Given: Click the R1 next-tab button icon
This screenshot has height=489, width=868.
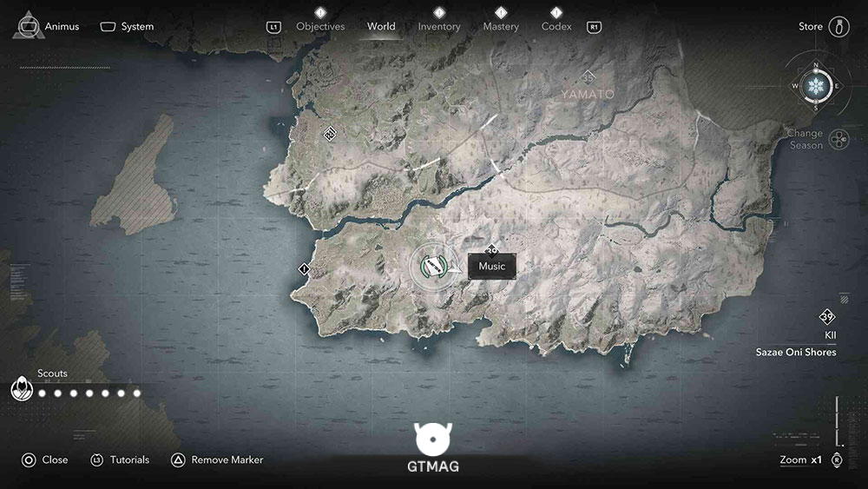Looking at the screenshot, I should point(594,27).
